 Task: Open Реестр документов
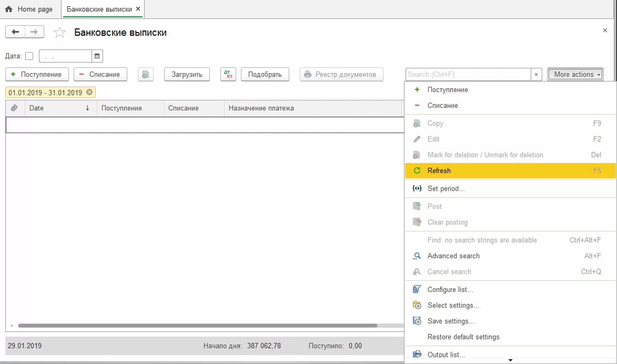click(341, 75)
